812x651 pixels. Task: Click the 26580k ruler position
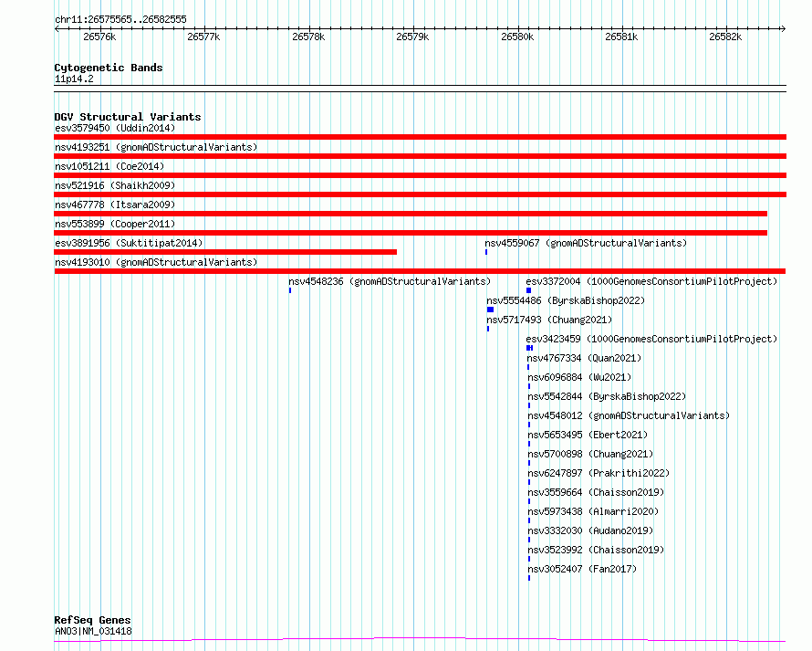(517, 37)
